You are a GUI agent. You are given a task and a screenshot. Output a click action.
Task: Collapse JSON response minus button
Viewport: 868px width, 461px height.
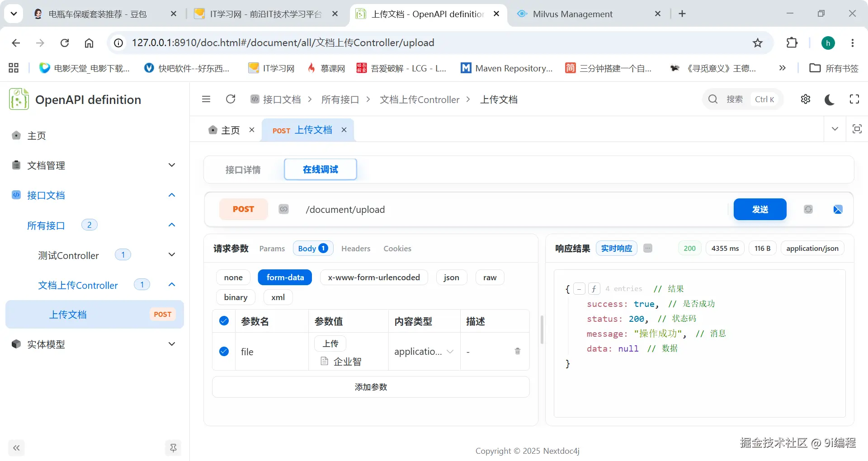579,289
